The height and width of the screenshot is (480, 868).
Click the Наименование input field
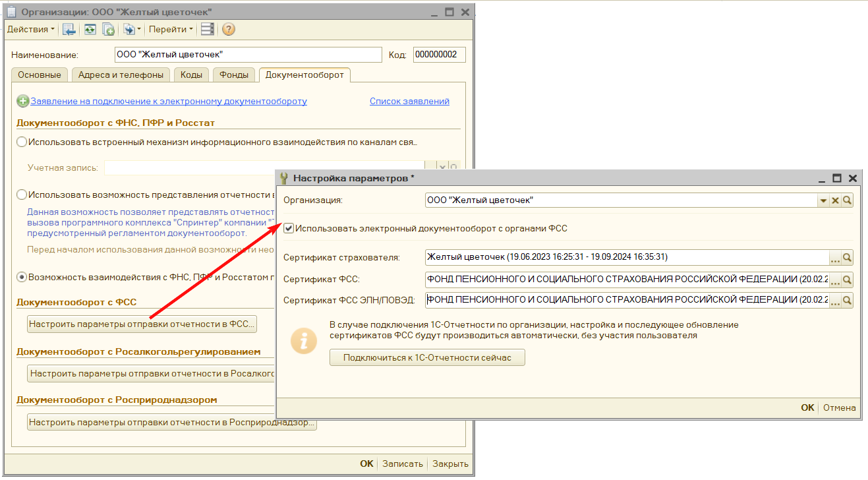247,55
